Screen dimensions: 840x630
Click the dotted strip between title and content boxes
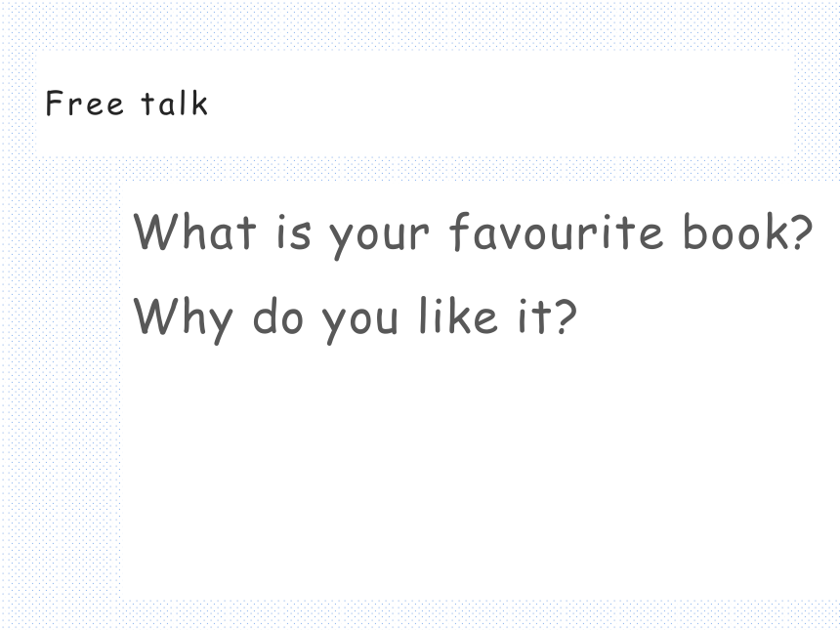pyautogui.click(x=420, y=169)
